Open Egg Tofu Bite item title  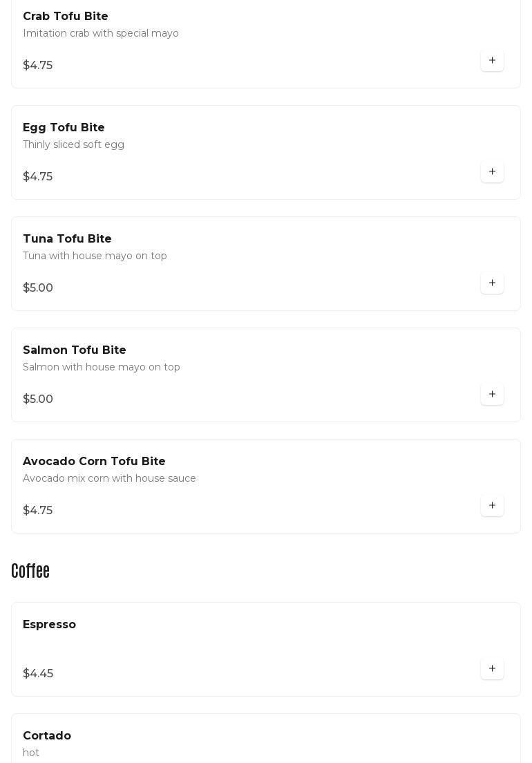64,128
